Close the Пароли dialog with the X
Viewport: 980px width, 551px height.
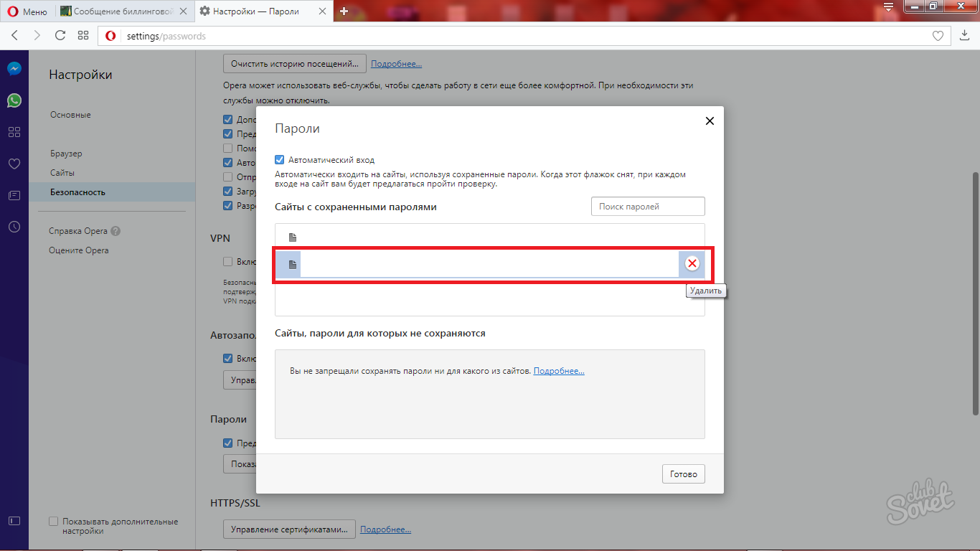[710, 121]
